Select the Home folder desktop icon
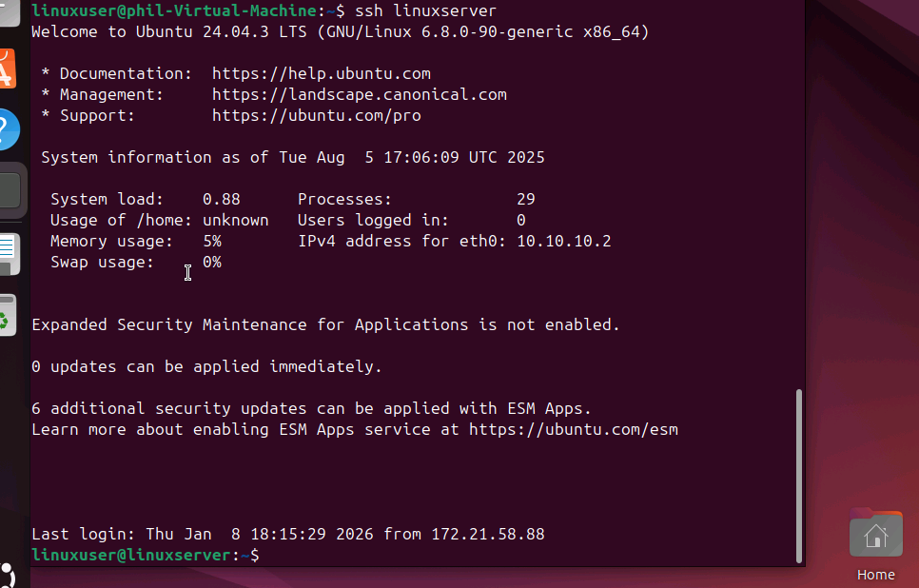This screenshot has width=919, height=588. click(x=875, y=537)
